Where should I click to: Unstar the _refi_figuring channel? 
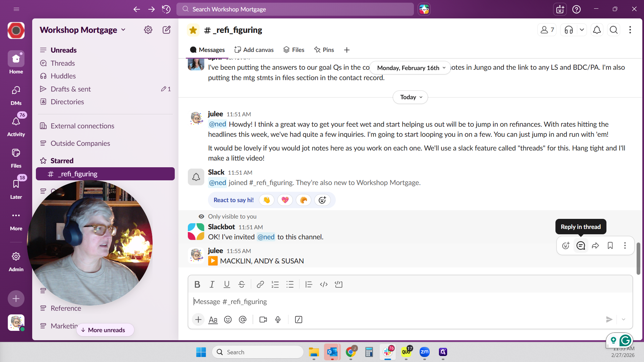(x=193, y=30)
